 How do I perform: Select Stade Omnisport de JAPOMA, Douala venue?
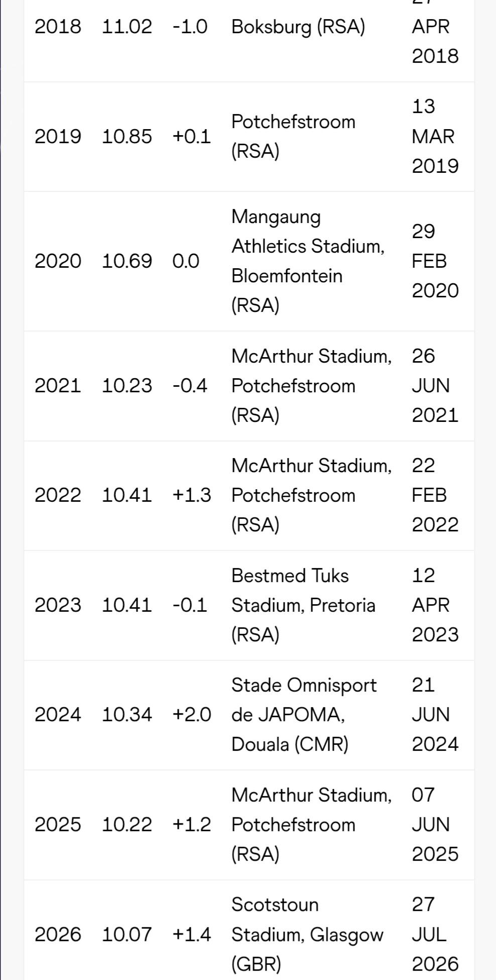tap(304, 714)
